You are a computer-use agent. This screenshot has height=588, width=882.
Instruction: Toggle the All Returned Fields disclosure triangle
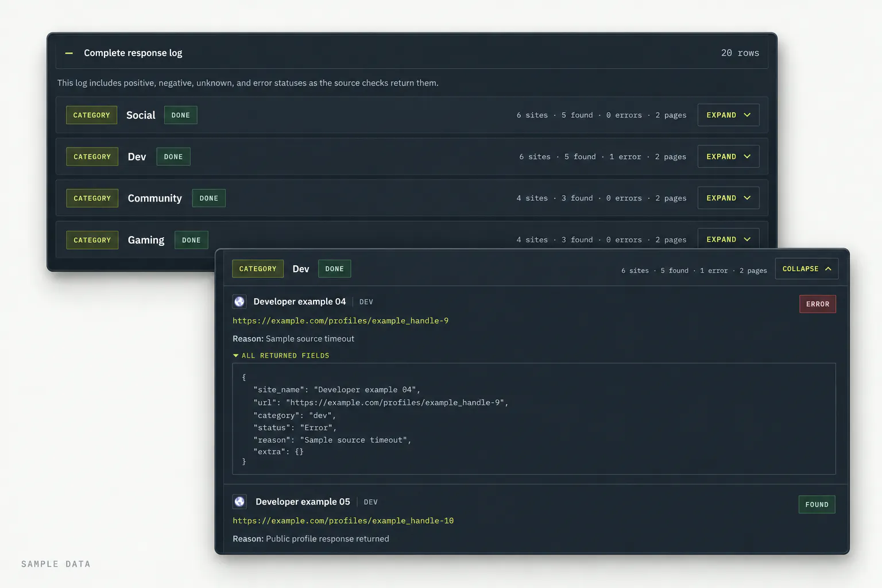[235, 356]
